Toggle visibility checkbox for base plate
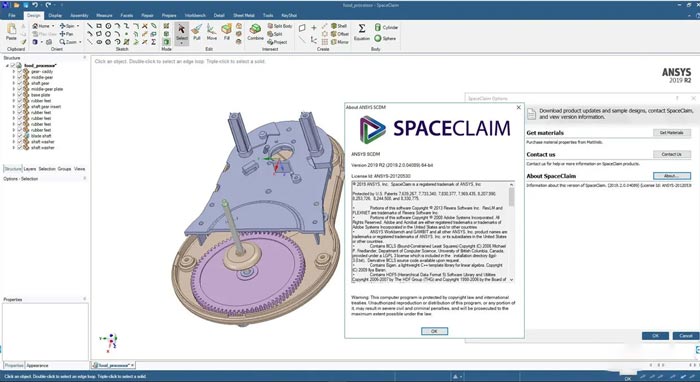700x382 pixels. (x=19, y=95)
